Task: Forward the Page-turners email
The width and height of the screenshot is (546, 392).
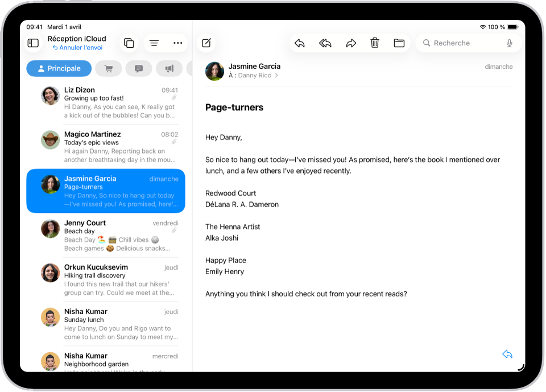Action: tap(350, 43)
